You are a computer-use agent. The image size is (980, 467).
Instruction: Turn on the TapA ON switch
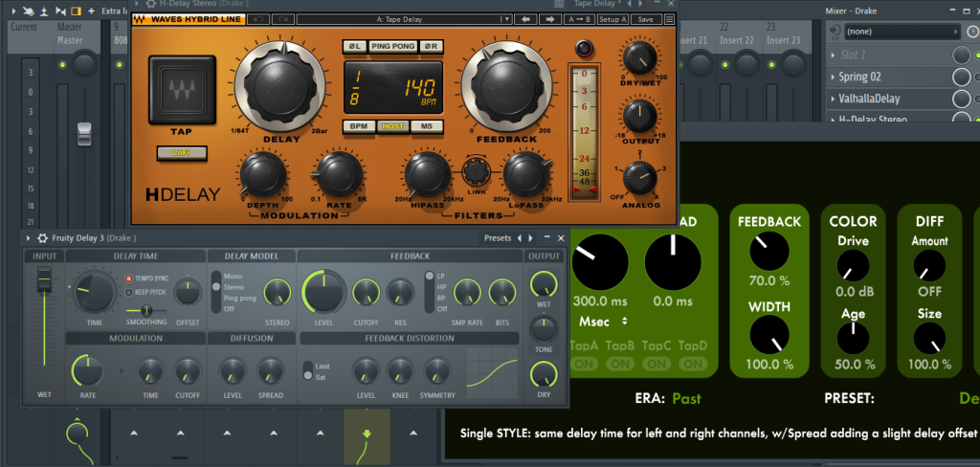(584, 364)
